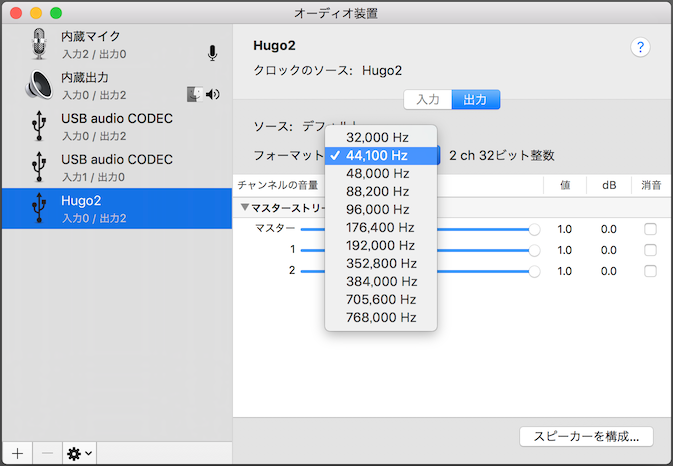The width and height of the screenshot is (673, 466).
Task: Click the 値 column header
Action: 565,185
